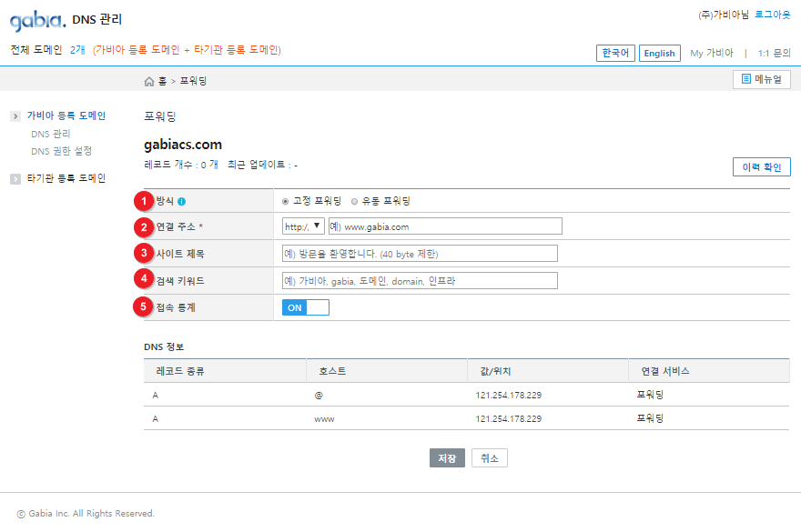Click the @ host cell
The image size is (801, 532).
(319, 396)
